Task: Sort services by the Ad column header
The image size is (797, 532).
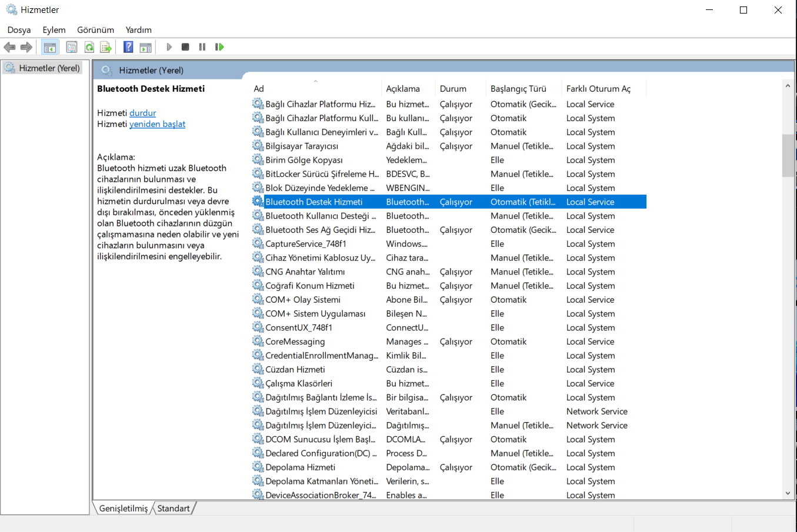Action: (x=316, y=89)
